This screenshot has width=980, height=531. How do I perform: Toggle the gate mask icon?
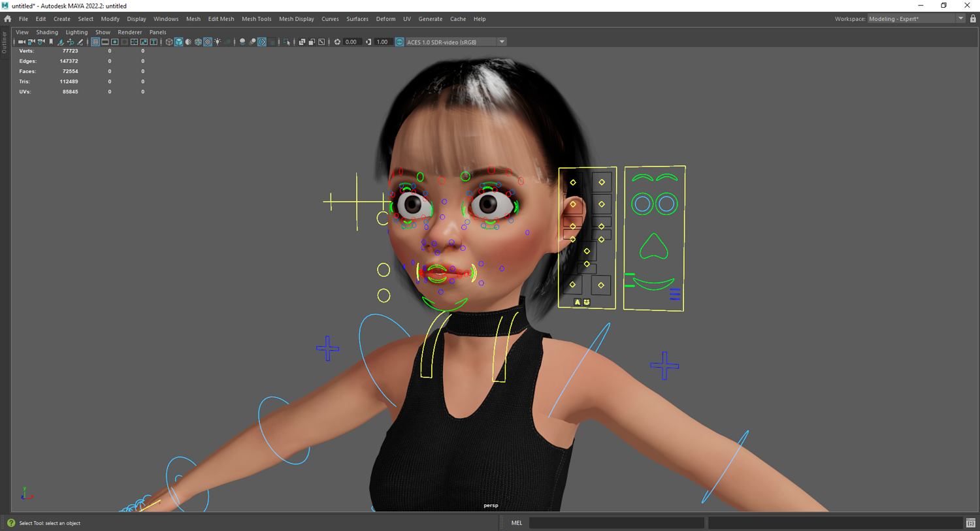[x=125, y=42]
